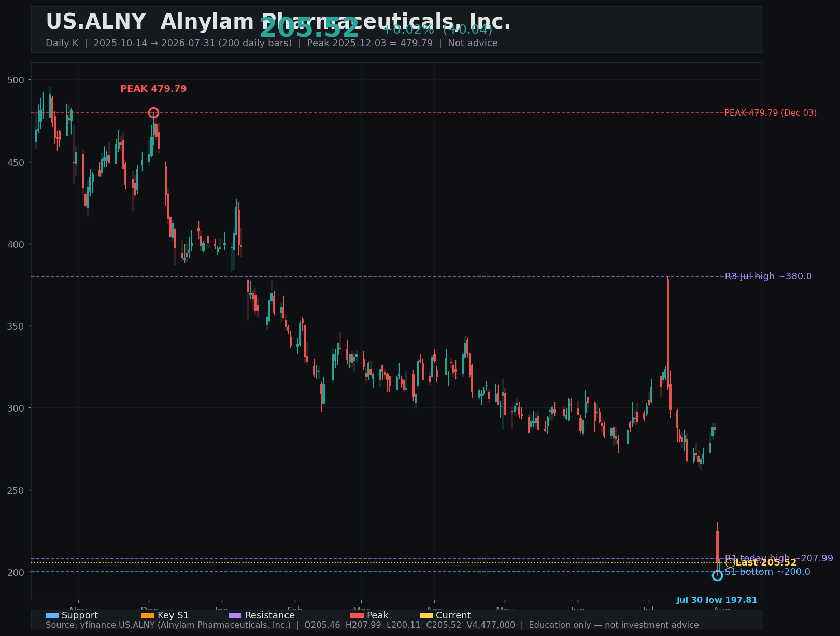
Task: Click the tall July spike candle reaching 380
Action: (x=668, y=332)
